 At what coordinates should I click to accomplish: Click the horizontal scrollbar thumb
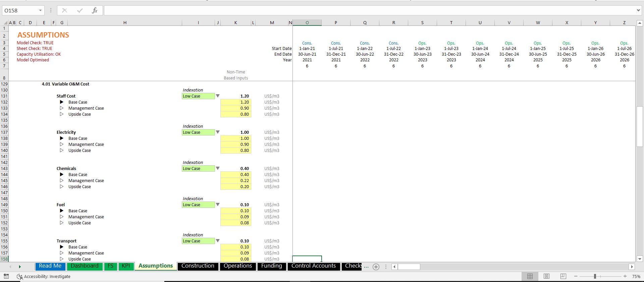[409, 267]
